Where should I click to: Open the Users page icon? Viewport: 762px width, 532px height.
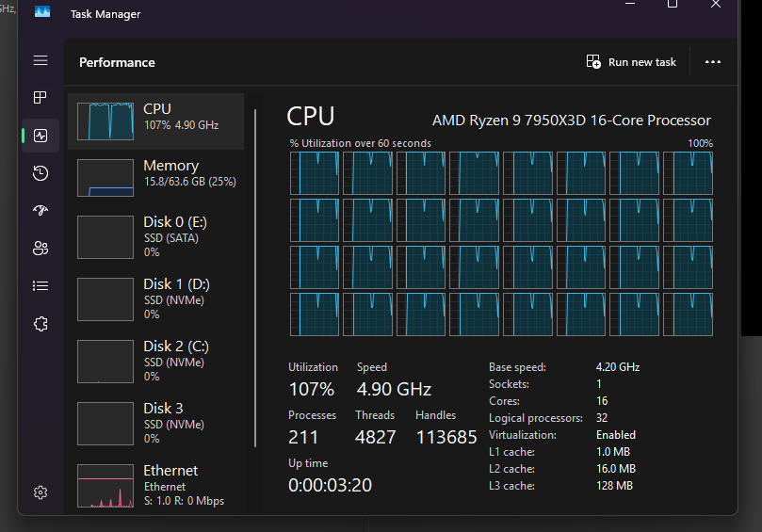[41, 249]
